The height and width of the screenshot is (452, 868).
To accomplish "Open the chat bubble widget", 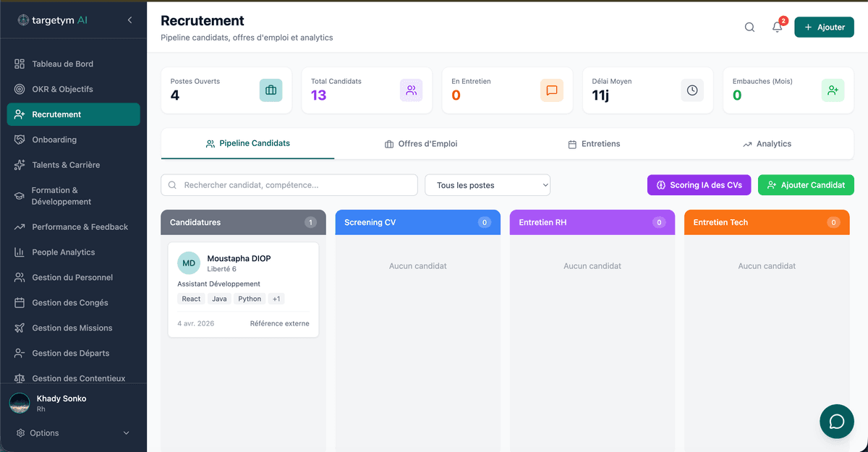I will pos(837,422).
